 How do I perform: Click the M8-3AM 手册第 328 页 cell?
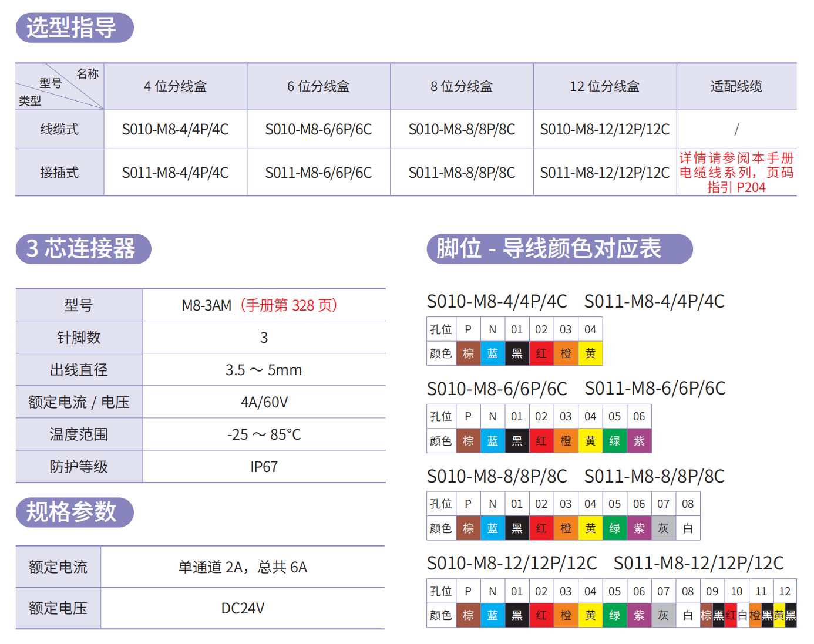click(264, 305)
